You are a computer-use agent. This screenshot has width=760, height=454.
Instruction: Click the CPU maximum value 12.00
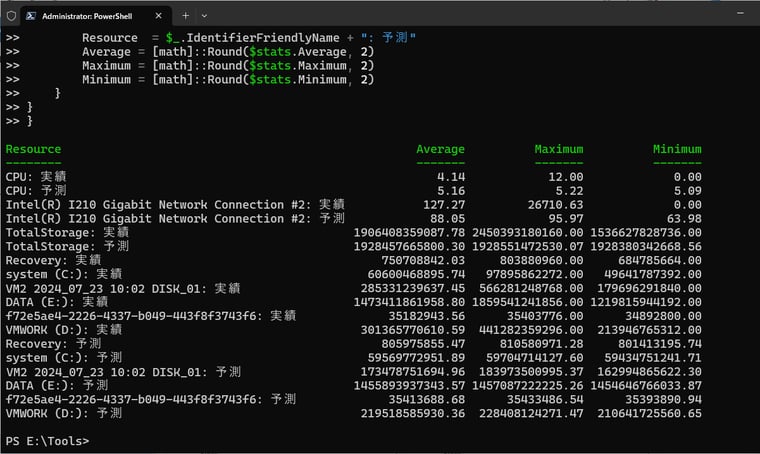[566, 177]
